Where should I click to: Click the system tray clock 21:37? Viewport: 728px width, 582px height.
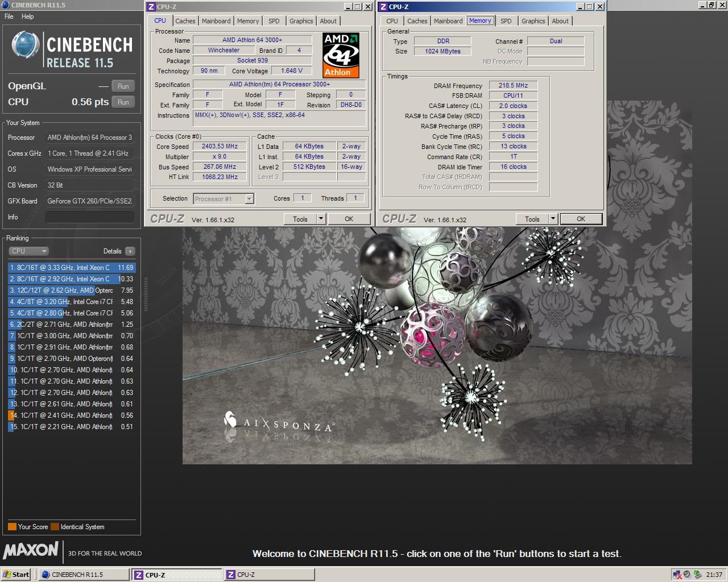coord(714,575)
